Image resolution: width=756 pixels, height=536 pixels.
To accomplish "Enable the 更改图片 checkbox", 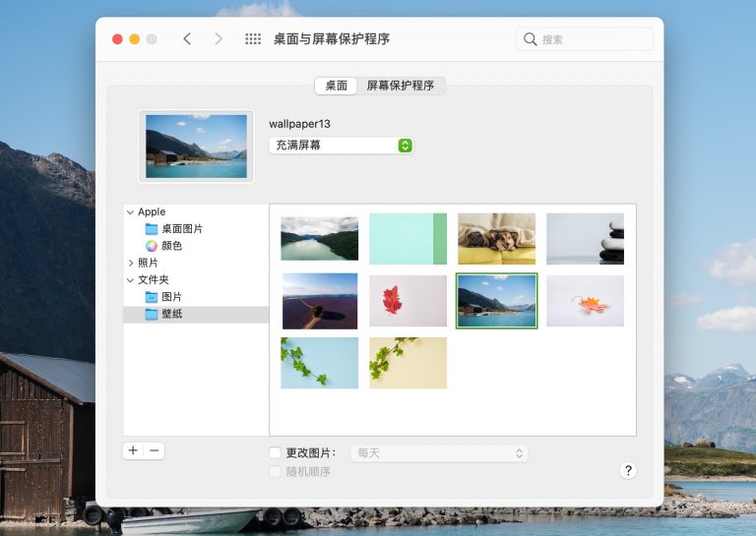I will pos(275,452).
